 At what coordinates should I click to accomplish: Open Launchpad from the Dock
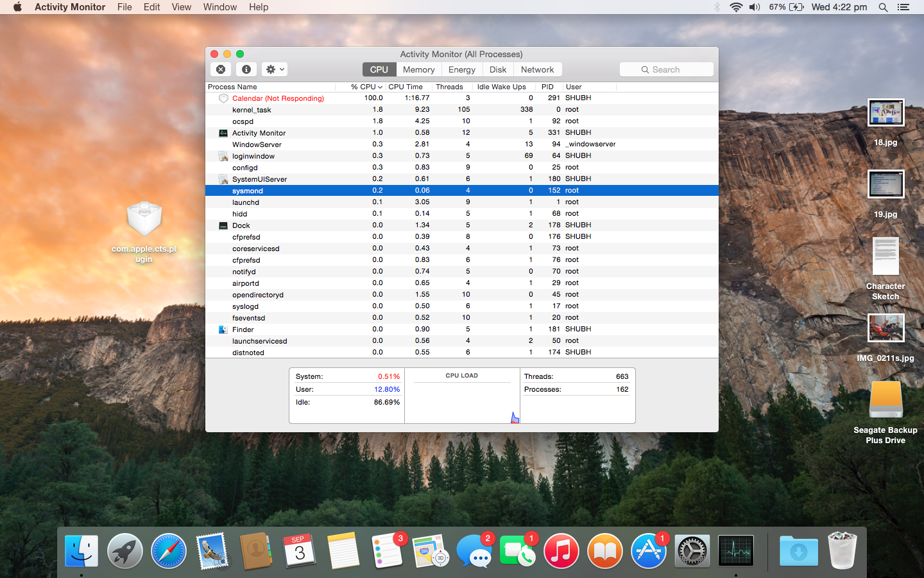[x=125, y=551]
